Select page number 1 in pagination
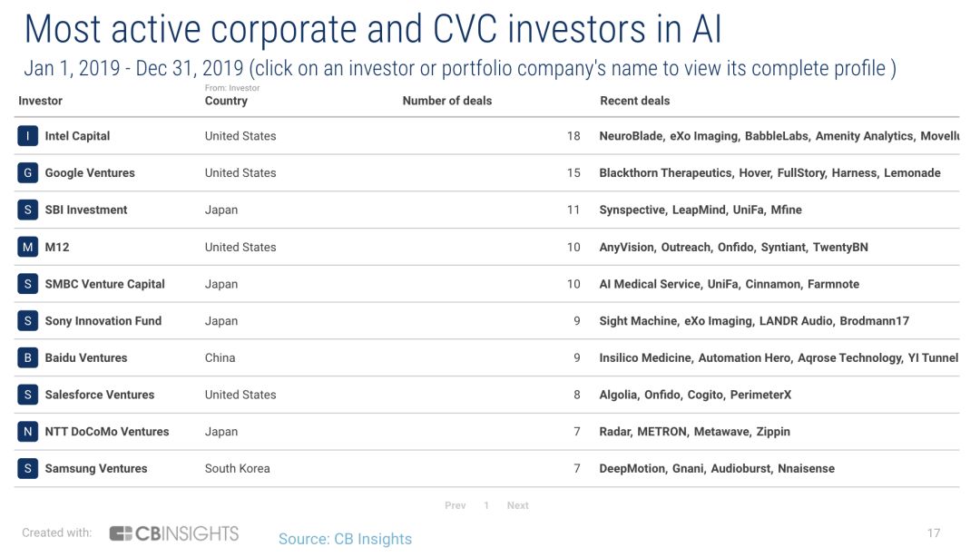This screenshot has width=980, height=557. [486, 505]
